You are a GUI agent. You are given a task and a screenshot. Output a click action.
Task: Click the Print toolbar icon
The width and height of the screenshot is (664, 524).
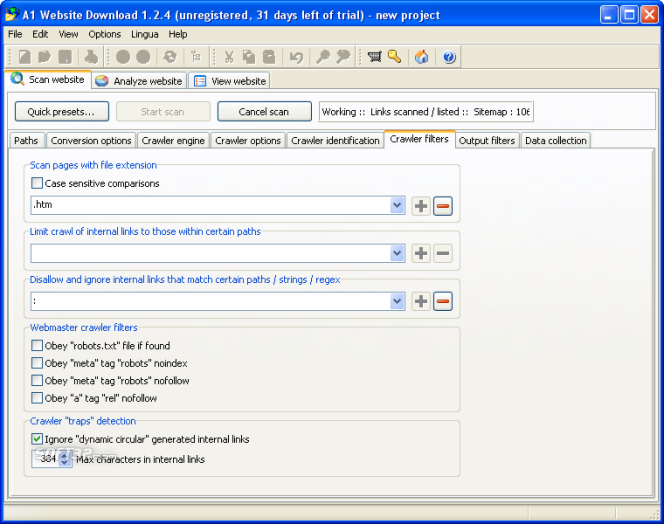tap(91, 56)
